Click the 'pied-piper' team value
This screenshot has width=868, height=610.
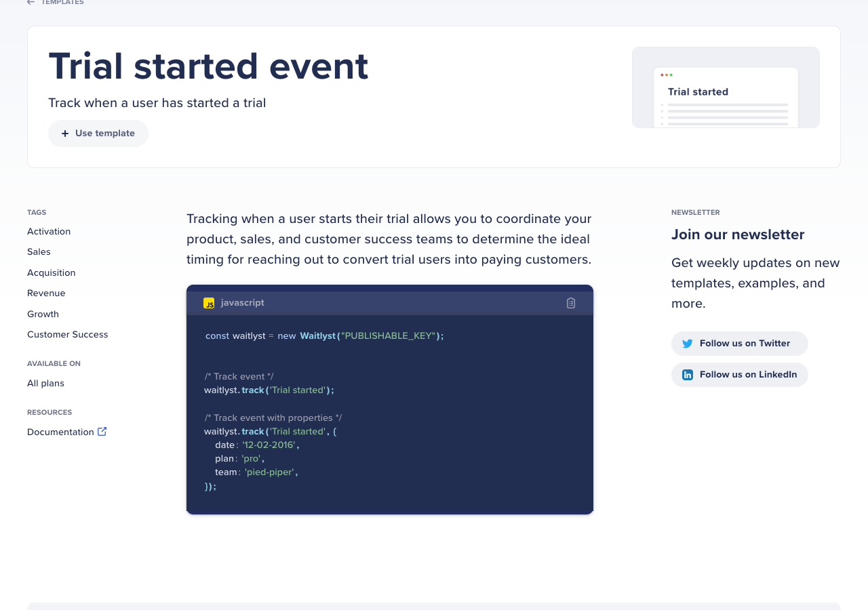[x=269, y=472]
